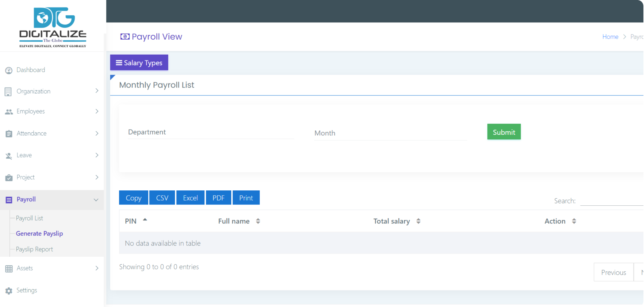Image resolution: width=644 pixels, height=307 pixels.
Task: Click 'Showing 0 to 0 of 0 entries' text
Action: click(159, 267)
